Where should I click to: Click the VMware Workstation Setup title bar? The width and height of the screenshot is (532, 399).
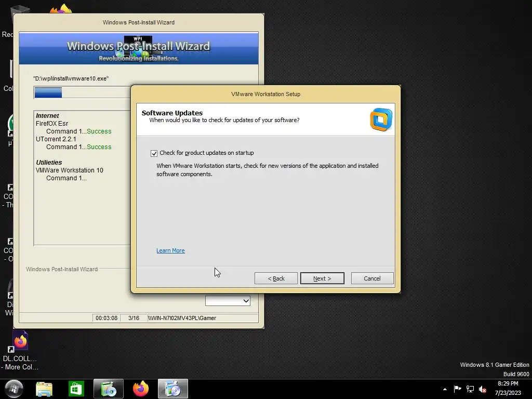pyautogui.click(x=265, y=94)
